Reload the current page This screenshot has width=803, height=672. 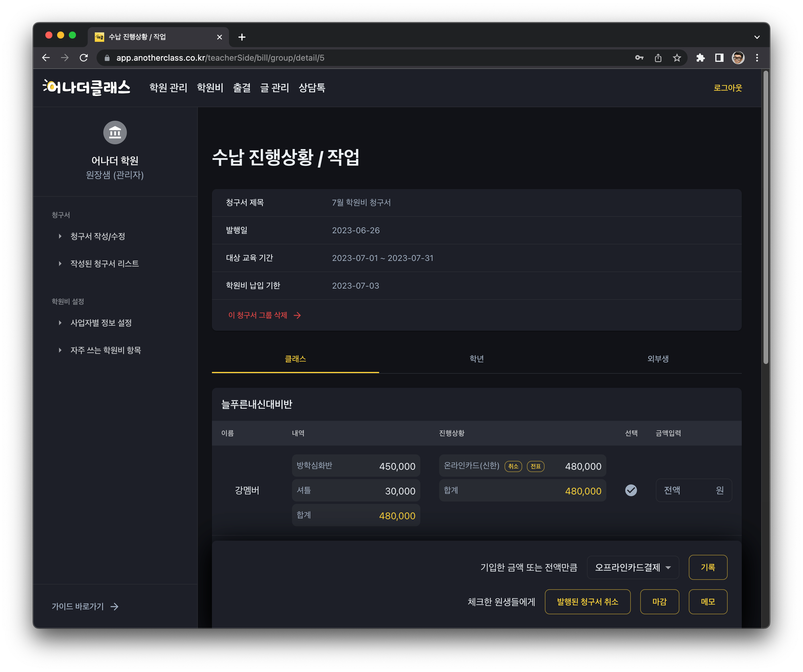click(x=84, y=58)
